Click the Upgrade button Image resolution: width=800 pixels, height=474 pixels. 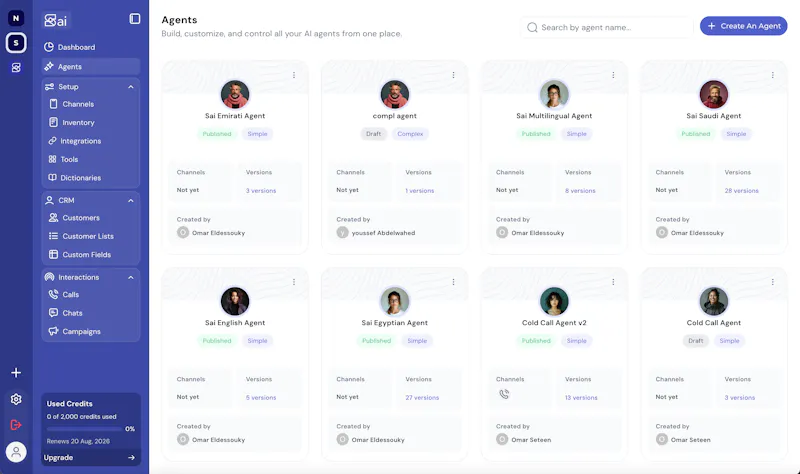pyautogui.click(x=90, y=458)
